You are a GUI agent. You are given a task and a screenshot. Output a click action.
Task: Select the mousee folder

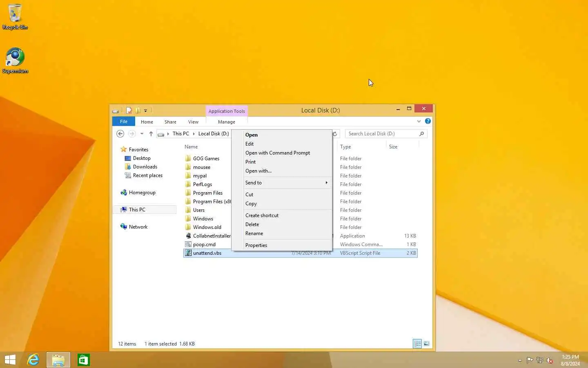(x=202, y=167)
